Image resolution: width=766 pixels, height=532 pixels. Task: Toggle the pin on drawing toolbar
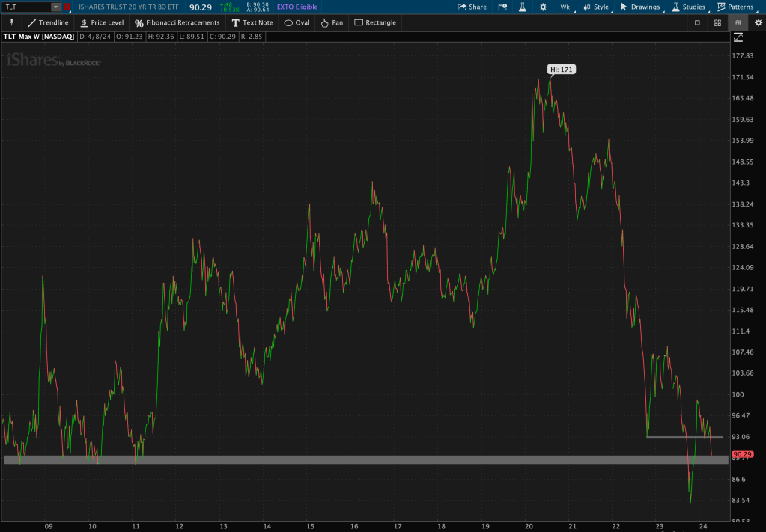pyautogui.click(x=11, y=22)
